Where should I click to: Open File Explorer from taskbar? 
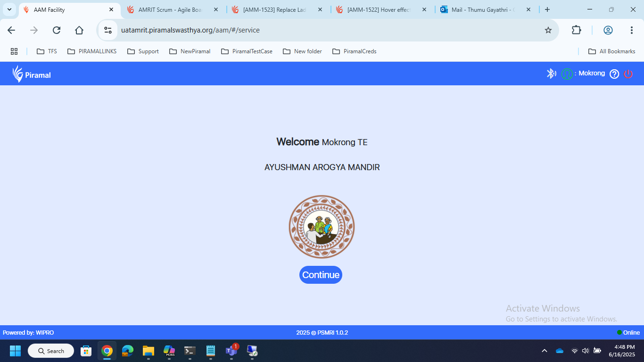coord(149,351)
